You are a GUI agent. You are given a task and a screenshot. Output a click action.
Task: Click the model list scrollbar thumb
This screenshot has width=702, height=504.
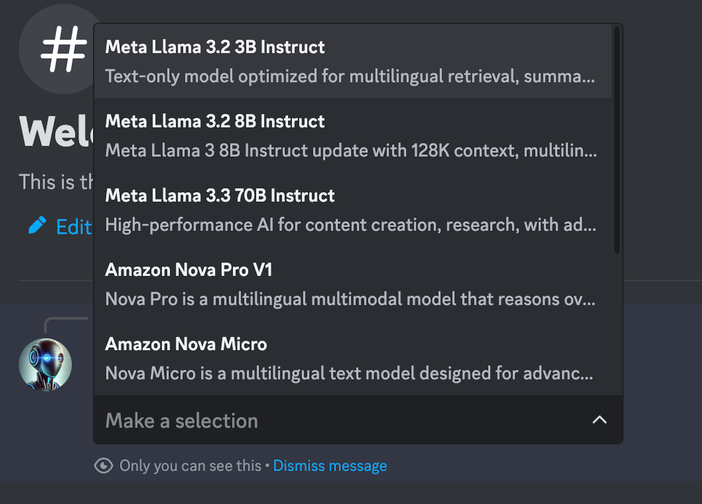tap(617, 140)
